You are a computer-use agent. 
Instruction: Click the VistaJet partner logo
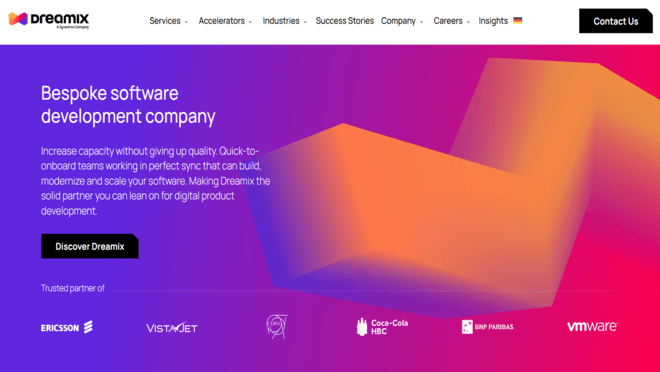pyautogui.click(x=172, y=327)
